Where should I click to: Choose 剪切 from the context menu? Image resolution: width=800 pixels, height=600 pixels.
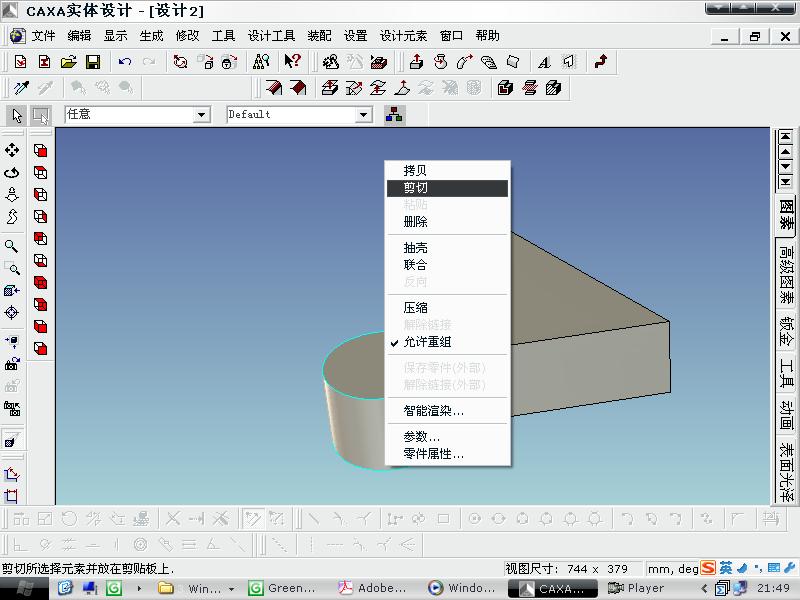pos(447,188)
